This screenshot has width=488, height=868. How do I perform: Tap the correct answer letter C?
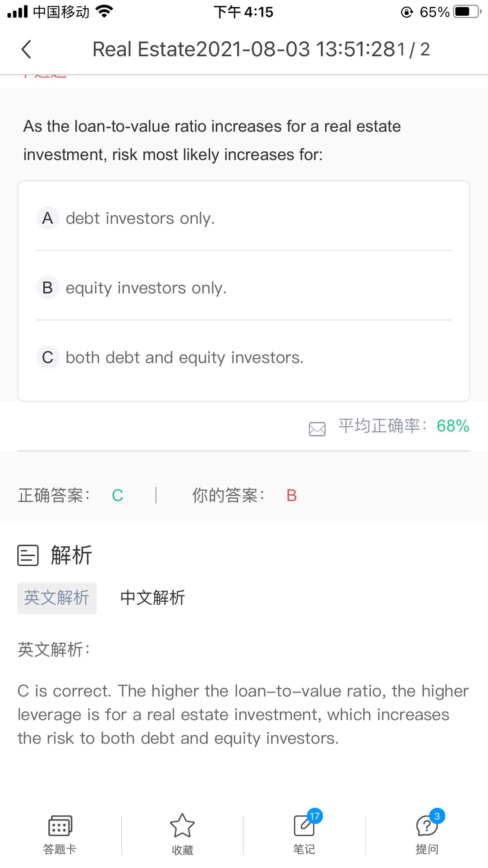point(117,496)
